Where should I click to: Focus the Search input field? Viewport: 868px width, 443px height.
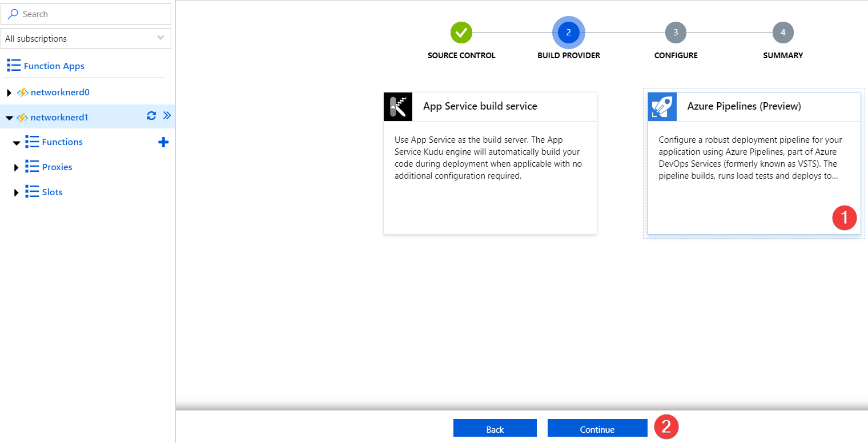(x=86, y=14)
